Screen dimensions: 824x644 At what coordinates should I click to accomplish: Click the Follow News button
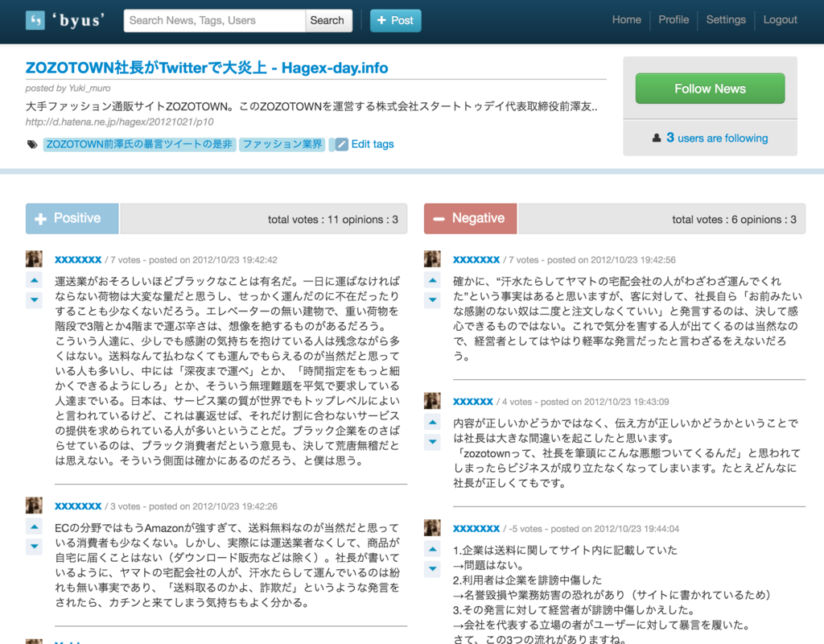710,89
